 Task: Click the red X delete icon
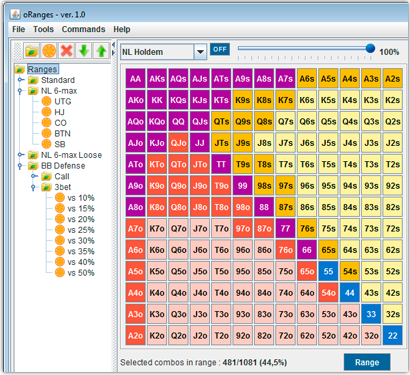click(x=66, y=51)
